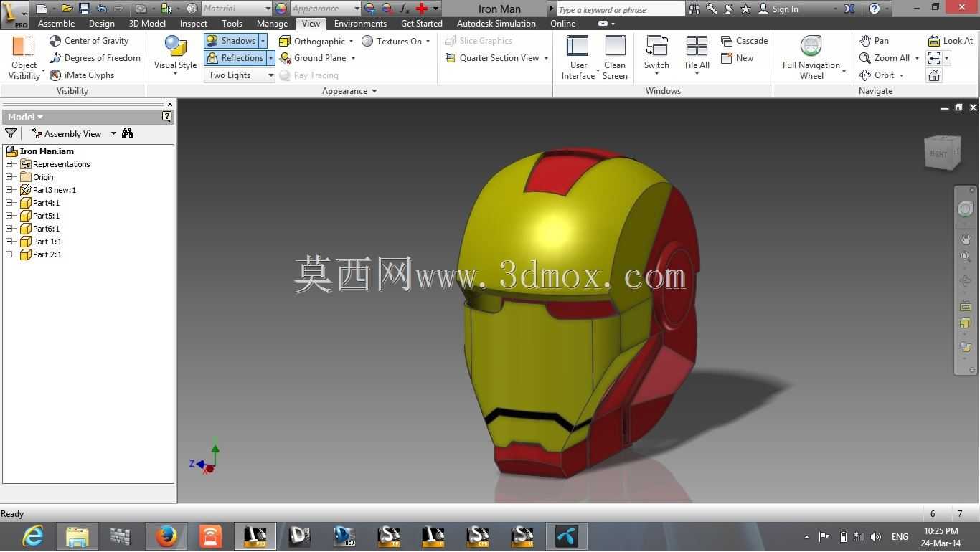Click the red plus icon
980x552 pixels.
[422, 9]
